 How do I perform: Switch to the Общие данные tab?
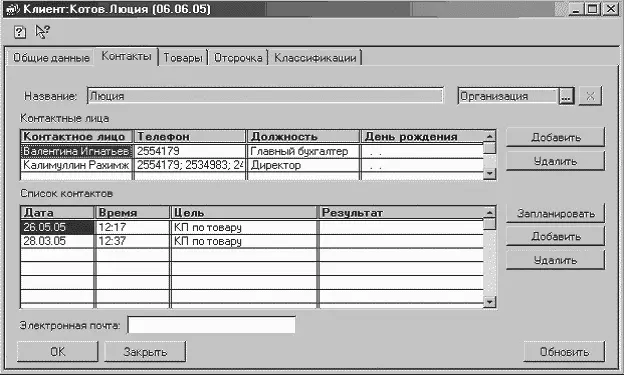(x=51, y=58)
